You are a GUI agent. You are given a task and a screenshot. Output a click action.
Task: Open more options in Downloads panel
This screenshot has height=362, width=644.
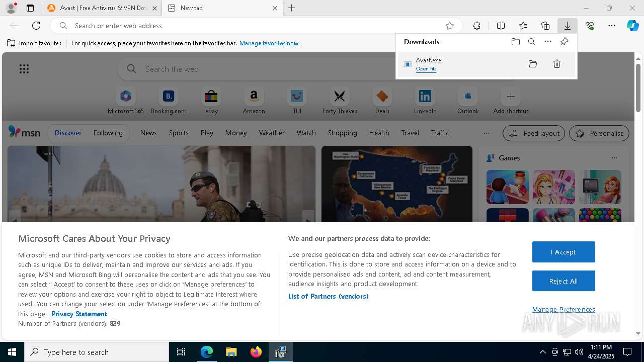point(548,42)
